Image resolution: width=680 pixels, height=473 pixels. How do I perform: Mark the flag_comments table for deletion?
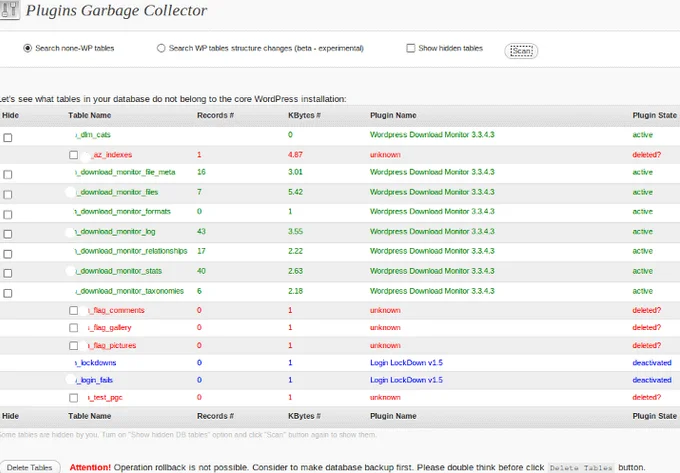74,310
